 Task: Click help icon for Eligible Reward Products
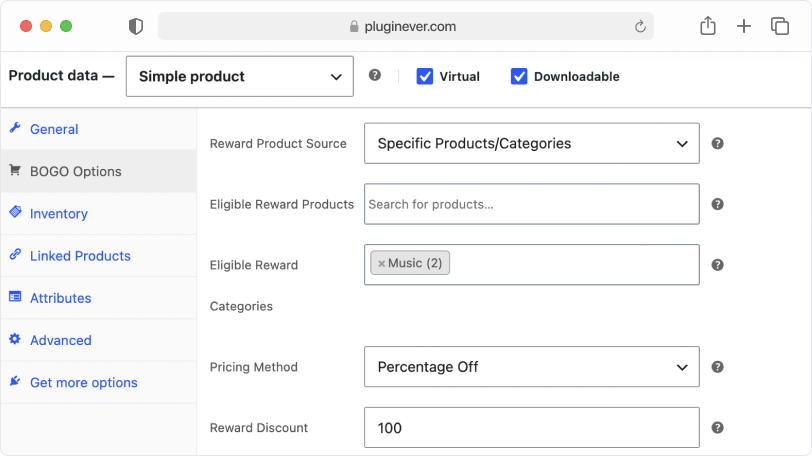[x=717, y=204]
